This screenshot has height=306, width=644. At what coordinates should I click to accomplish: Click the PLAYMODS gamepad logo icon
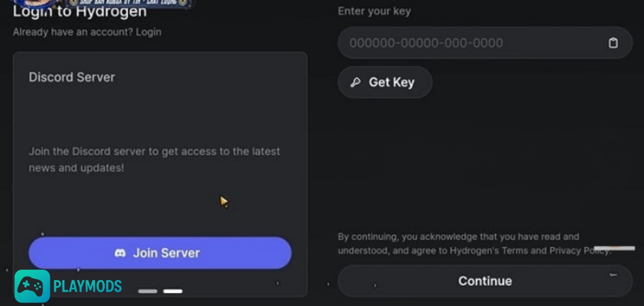click(x=32, y=287)
